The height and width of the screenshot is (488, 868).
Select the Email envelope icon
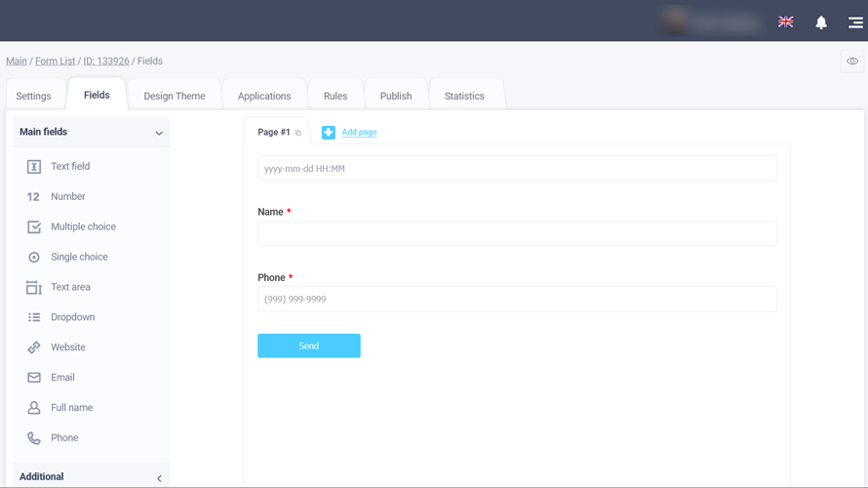(x=34, y=377)
